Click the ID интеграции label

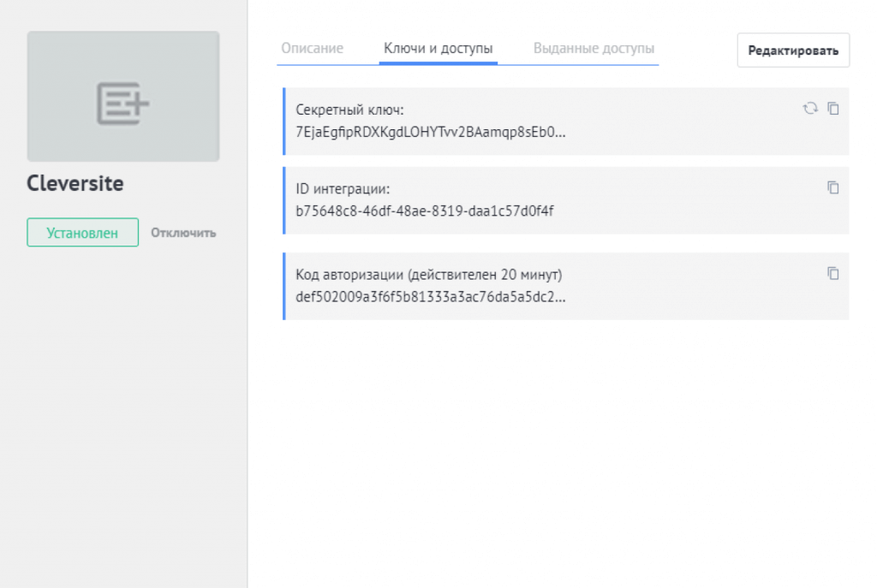[343, 189]
